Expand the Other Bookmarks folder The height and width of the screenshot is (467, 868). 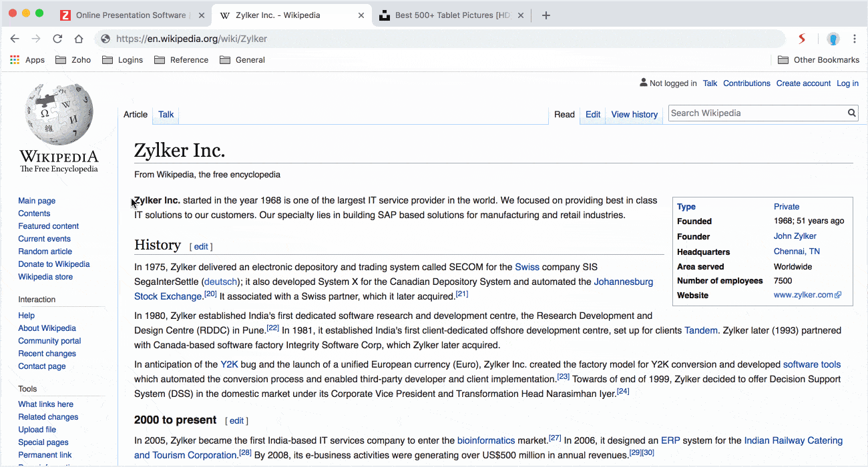pos(819,60)
